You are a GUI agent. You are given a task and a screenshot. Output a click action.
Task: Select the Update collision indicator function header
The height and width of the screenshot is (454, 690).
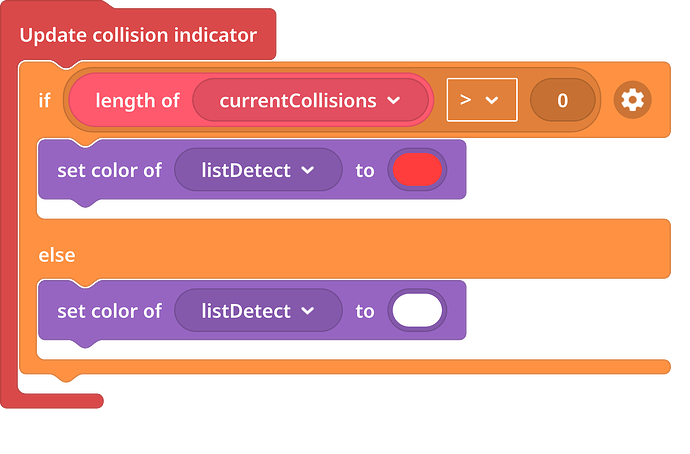click(x=138, y=35)
